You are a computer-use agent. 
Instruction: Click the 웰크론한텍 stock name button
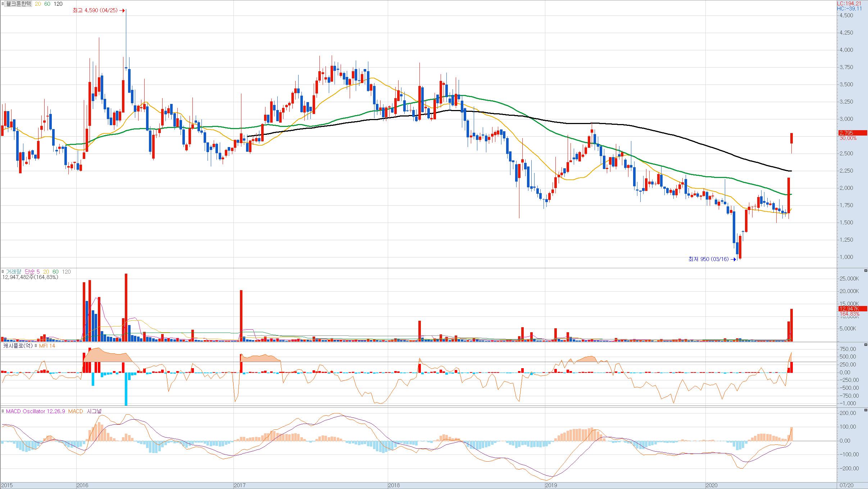click(19, 4)
